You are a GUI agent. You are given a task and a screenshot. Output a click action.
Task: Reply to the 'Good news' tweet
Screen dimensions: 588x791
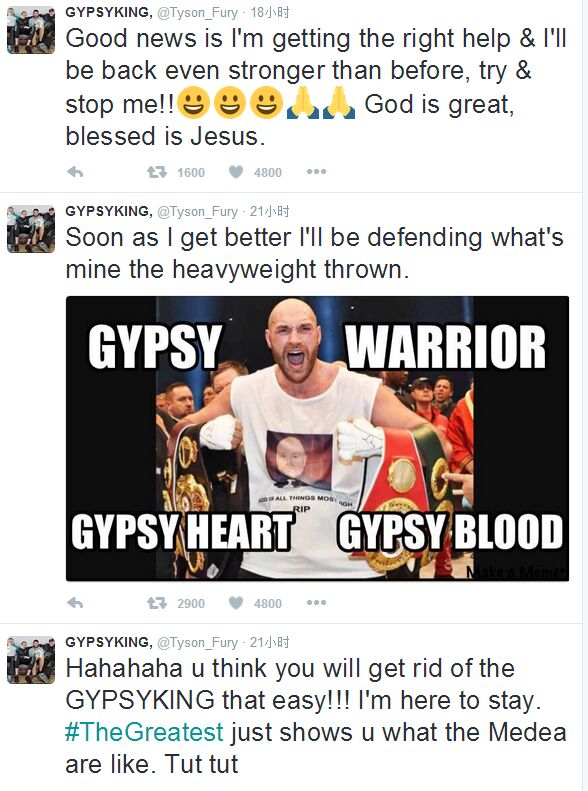pyautogui.click(x=75, y=173)
